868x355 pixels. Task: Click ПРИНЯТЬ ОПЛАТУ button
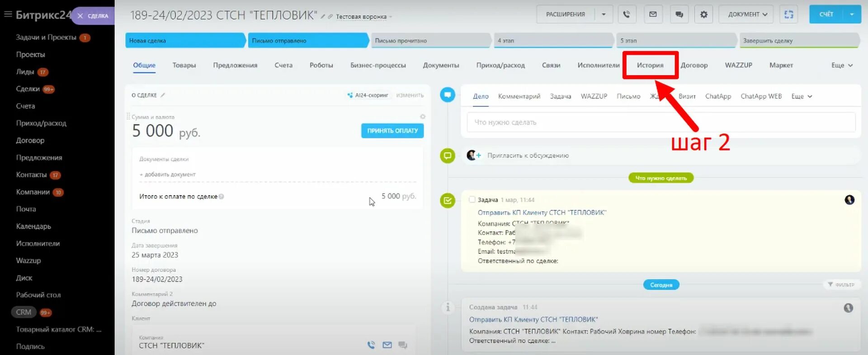pyautogui.click(x=392, y=131)
